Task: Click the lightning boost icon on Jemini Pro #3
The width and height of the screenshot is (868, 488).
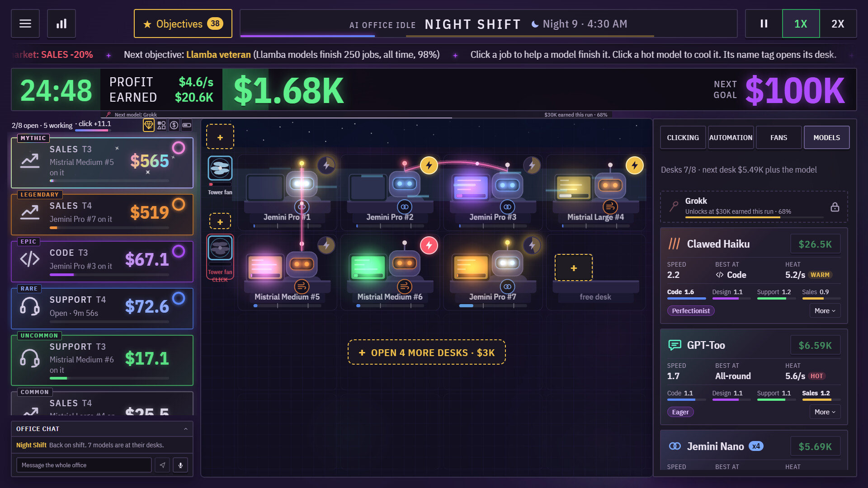Action: pyautogui.click(x=532, y=165)
